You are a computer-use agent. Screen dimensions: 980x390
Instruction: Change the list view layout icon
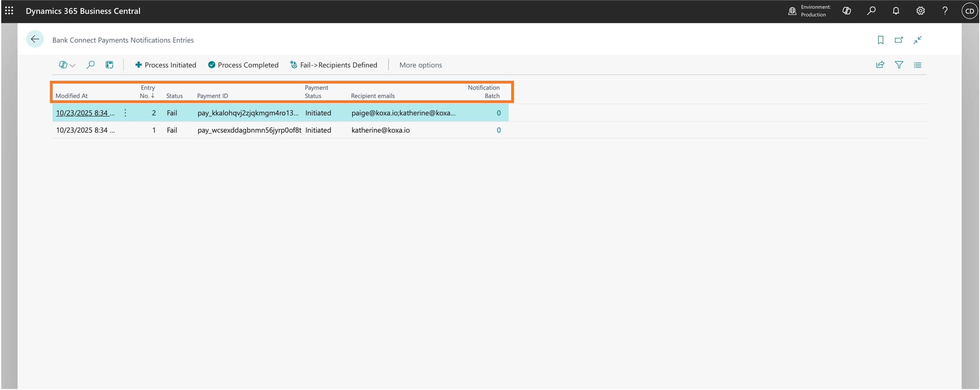917,65
